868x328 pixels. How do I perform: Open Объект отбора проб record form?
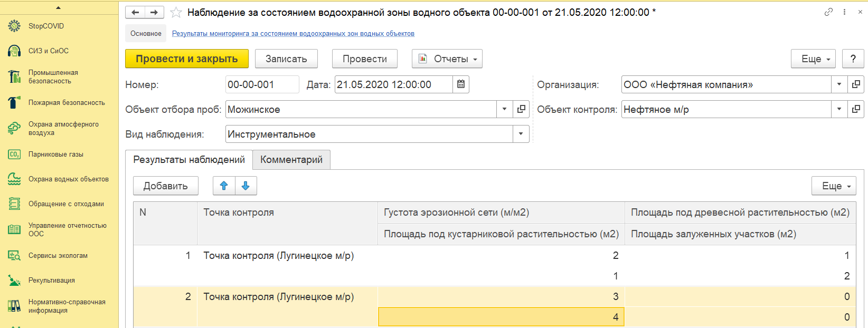521,109
